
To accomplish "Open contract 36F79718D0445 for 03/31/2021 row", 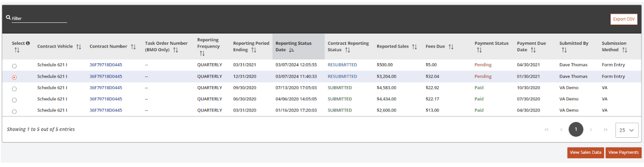I will pyautogui.click(x=106, y=65).
